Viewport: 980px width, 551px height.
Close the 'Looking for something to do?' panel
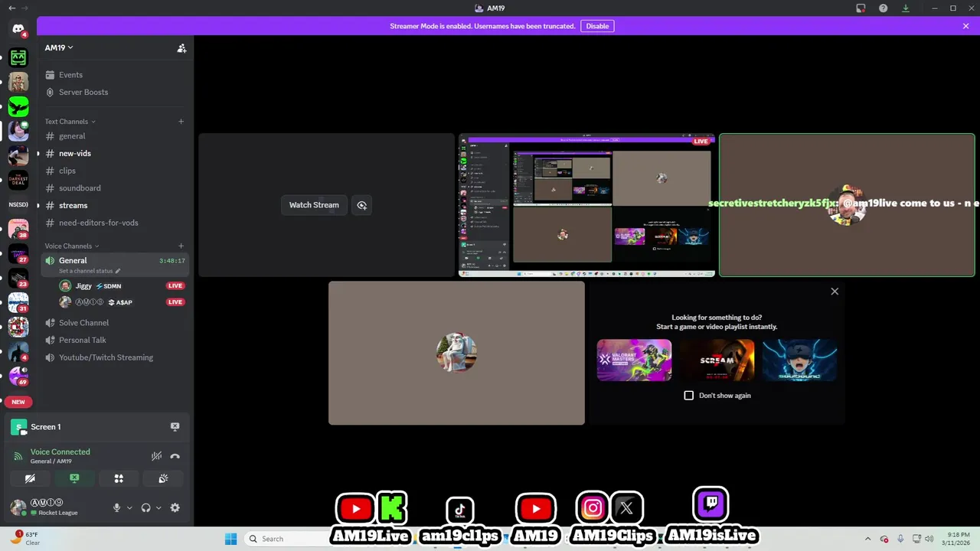(835, 292)
